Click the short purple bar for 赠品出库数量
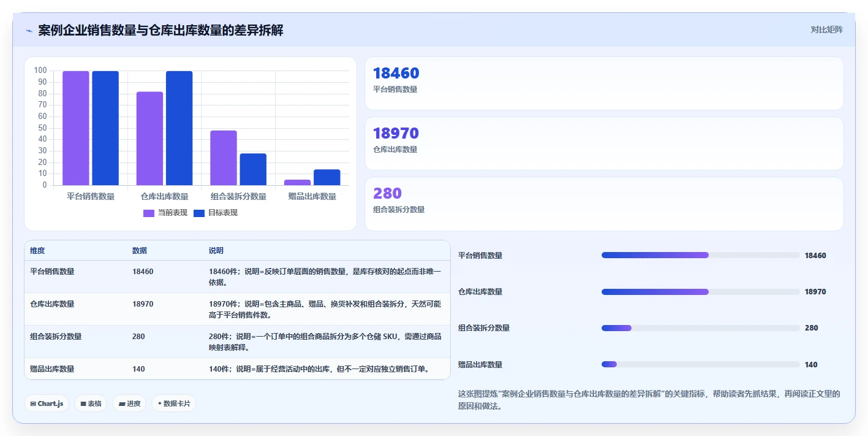 pos(297,182)
